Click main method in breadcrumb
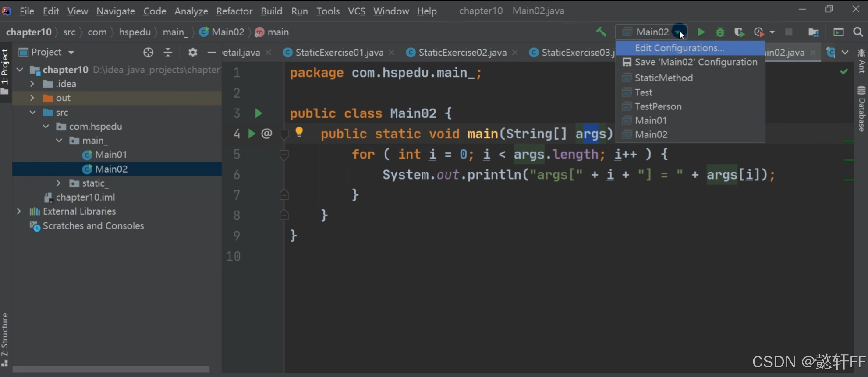868x377 pixels. point(272,32)
